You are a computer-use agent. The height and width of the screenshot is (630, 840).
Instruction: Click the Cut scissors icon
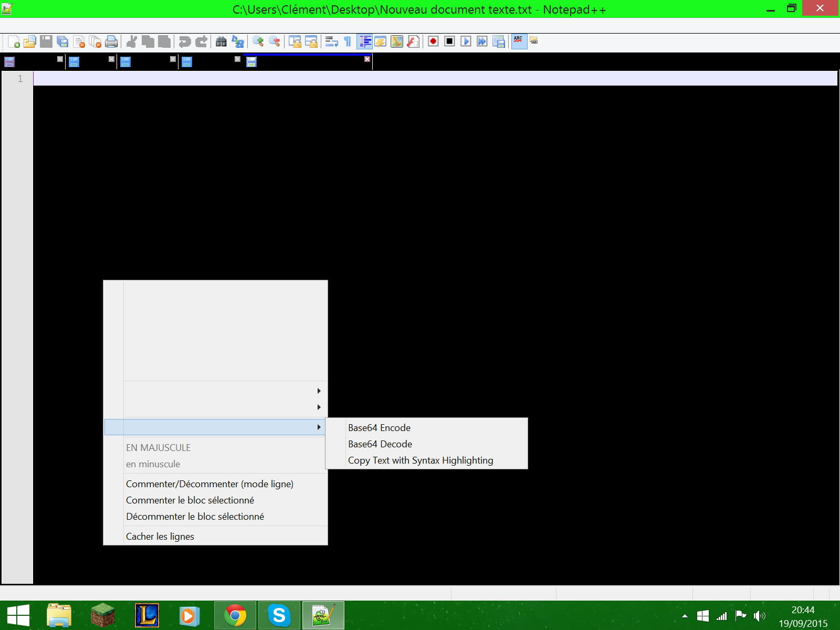[x=132, y=41]
